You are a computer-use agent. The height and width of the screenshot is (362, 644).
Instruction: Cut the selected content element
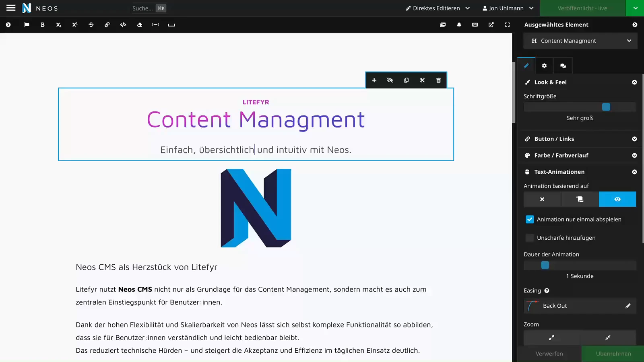[422, 80]
